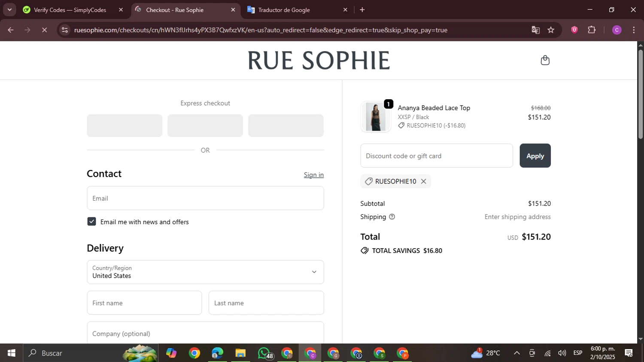Focus the Company (optional) field

tap(205, 333)
